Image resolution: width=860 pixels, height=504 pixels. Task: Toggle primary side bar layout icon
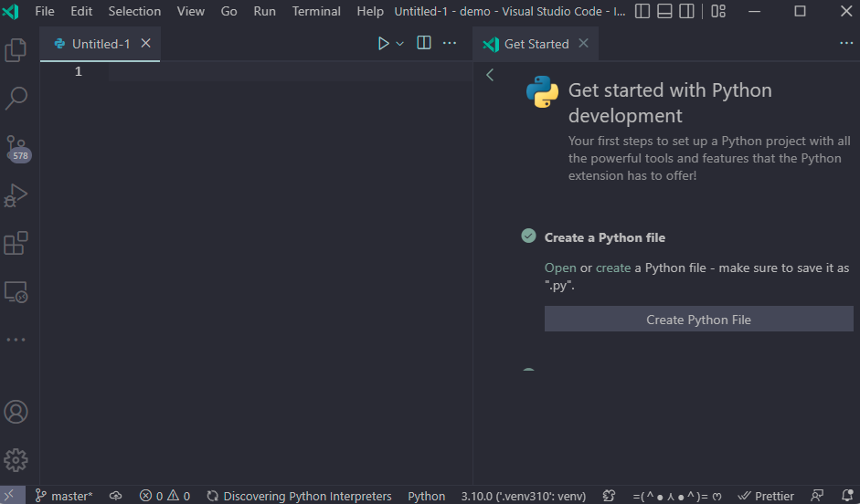pos(642,11)
